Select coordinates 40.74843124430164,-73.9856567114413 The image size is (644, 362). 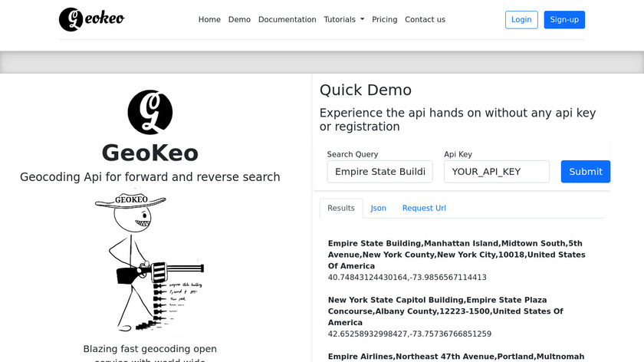tap(407, 278)
